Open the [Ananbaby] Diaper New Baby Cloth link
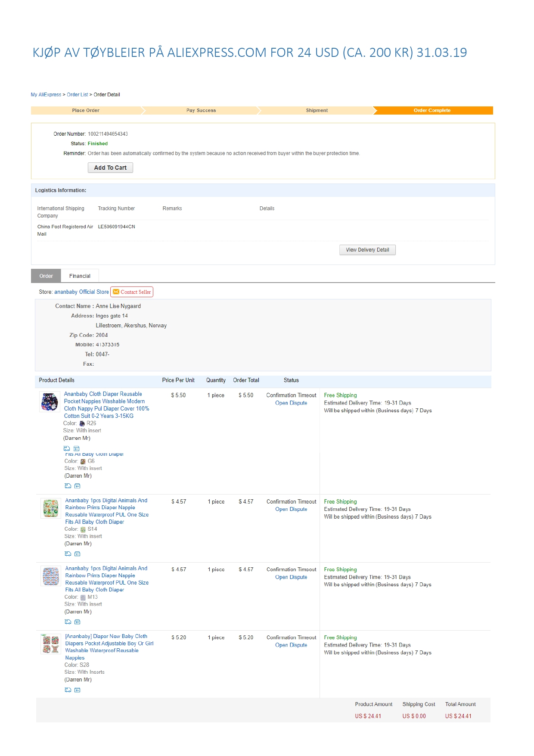The image size is (534, 756). [109, 647]
